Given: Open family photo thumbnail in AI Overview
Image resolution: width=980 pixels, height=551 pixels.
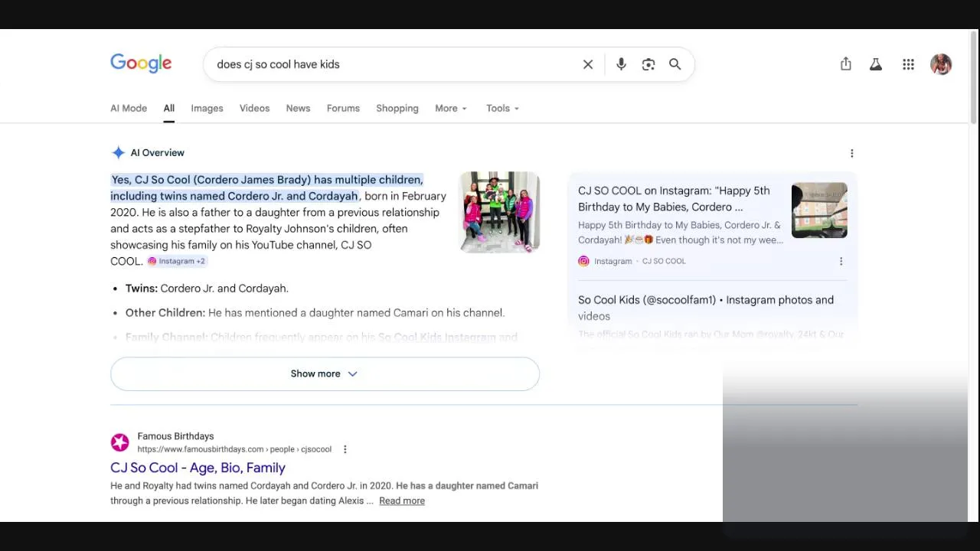Looking at the screenshot, I should [499, 212].
